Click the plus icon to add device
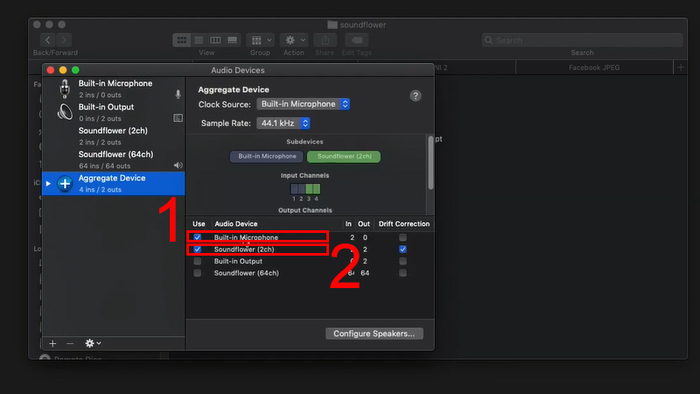Image resolution: width=700 pixels, height=394 pixels. click(53, 343)
